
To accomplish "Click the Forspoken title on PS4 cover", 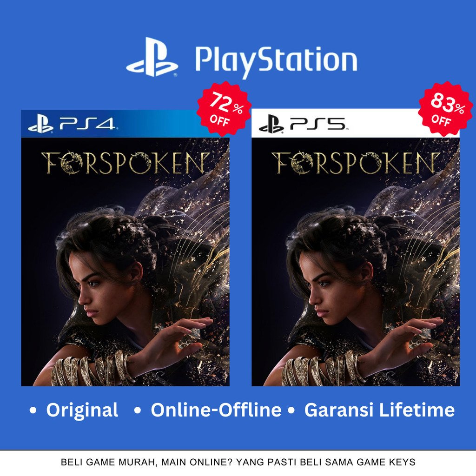I will point(126,163).
